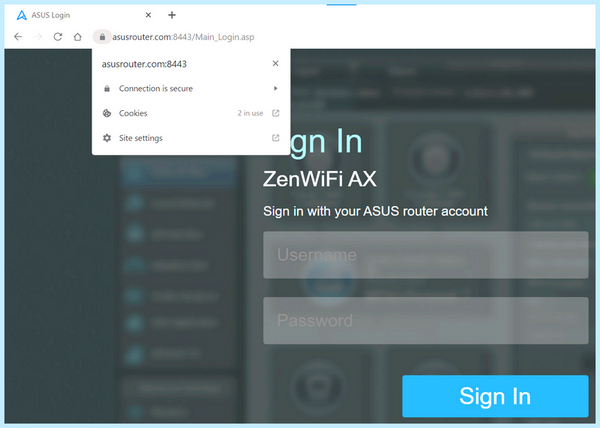Open a new browser tab
600x428 pixels.
coord(172,15)
